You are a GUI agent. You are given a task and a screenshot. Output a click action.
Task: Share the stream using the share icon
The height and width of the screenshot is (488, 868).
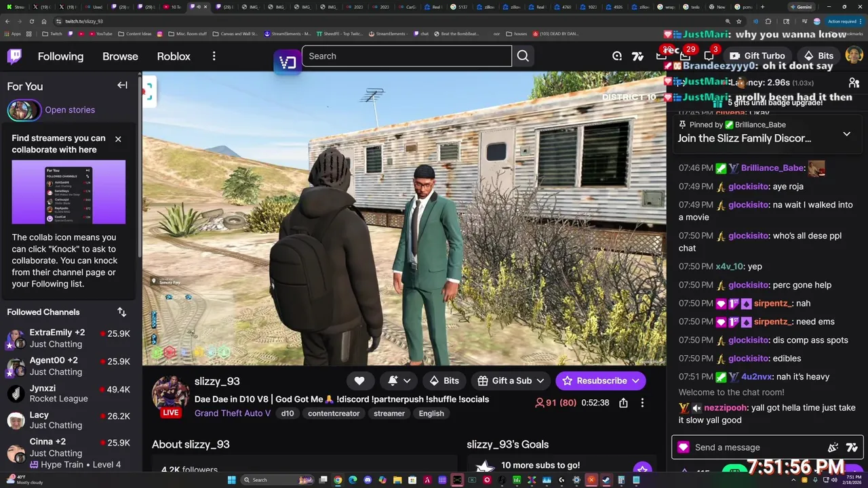[623, 403]
